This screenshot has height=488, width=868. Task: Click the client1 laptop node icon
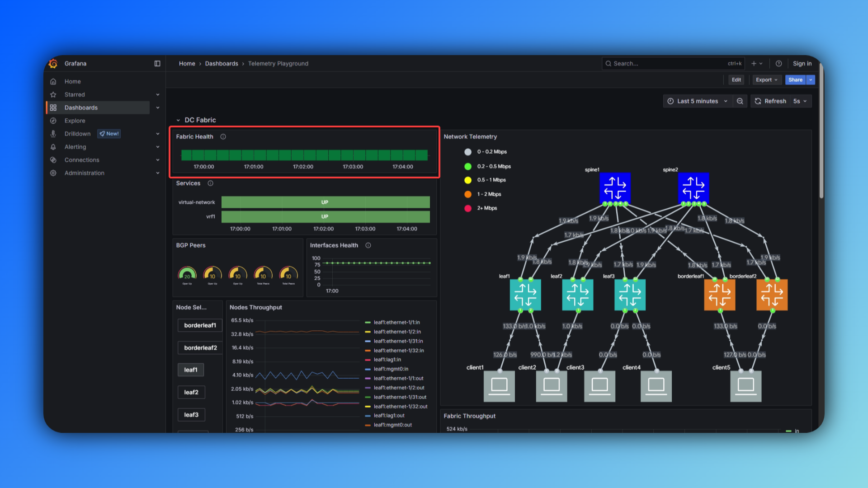click(499, 386)
